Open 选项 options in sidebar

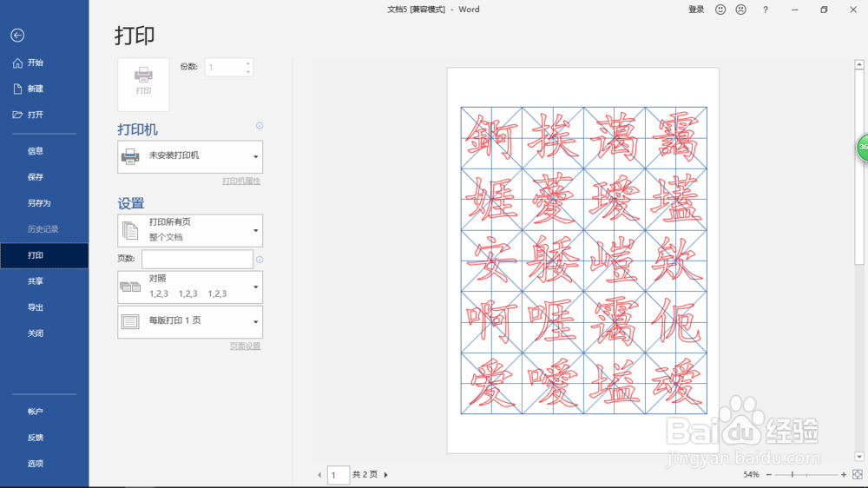36,463
